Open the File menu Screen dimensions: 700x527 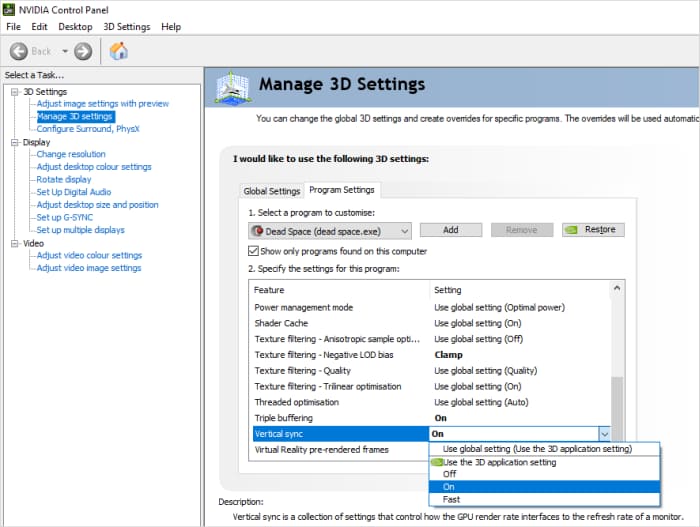(x=13, y=27)
